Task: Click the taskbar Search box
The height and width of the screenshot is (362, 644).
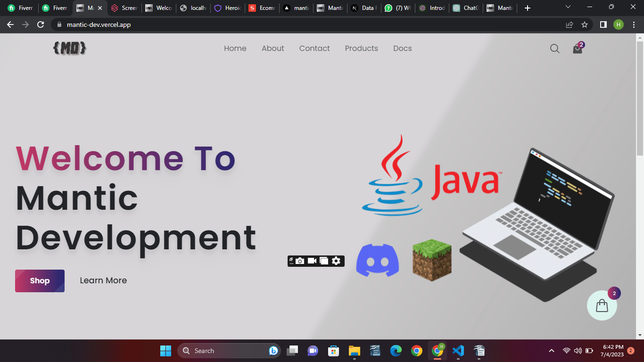Action: (229, 351)
